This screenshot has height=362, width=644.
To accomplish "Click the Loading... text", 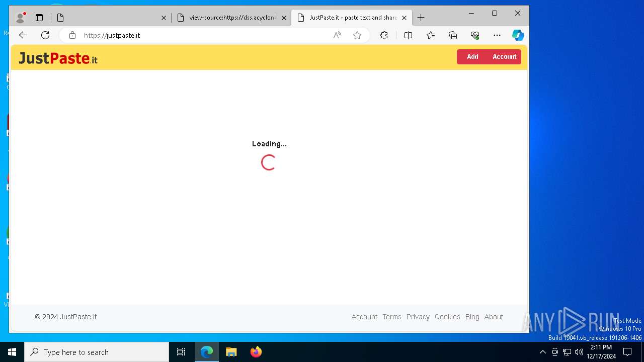I will 269,144.
